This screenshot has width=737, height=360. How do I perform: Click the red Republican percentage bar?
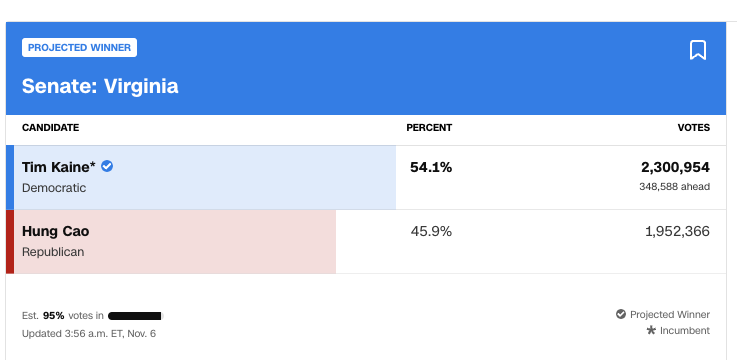click(175, 242)
